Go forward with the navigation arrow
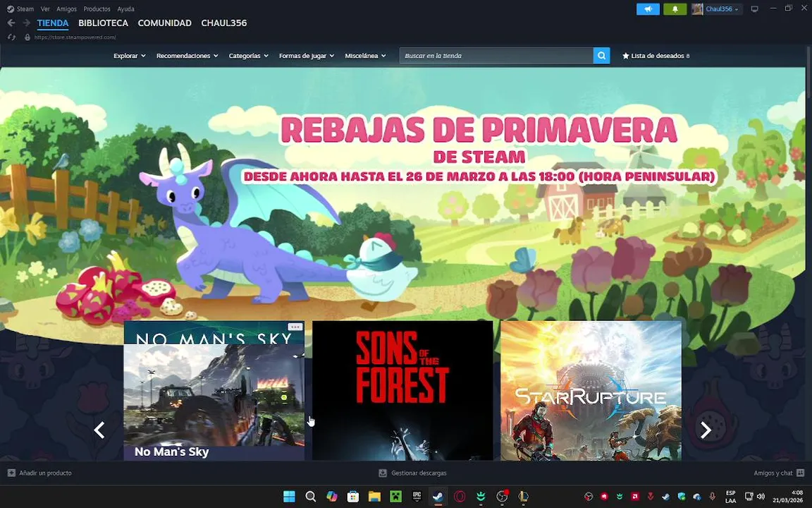Screen dimensions: 812x508 26,23
